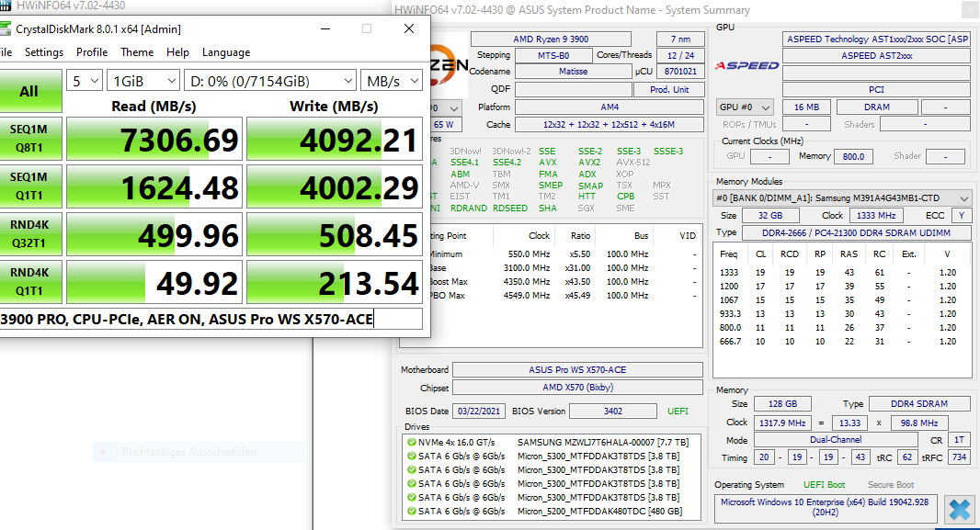Click the HWiNFO64 icon in title bar
This screenshot has width=980, height=530.
click(x=5, y=6)
